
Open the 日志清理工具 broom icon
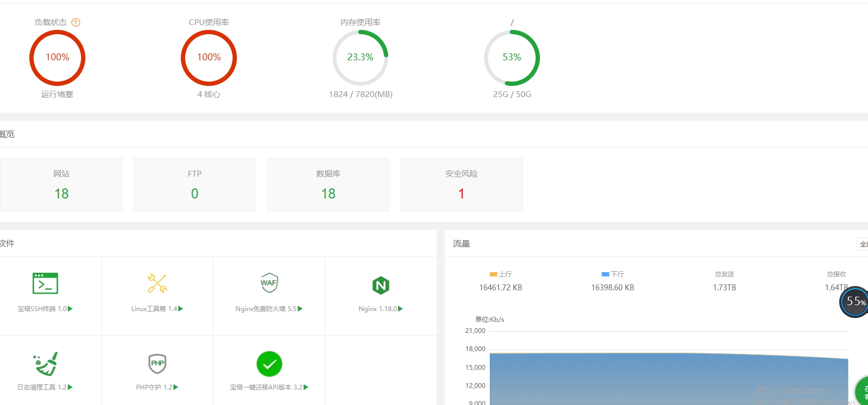(x=45, y=363)
